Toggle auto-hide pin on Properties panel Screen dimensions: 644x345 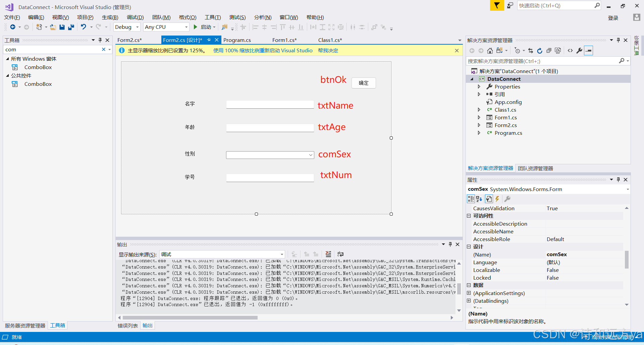[x=618, y=180]
